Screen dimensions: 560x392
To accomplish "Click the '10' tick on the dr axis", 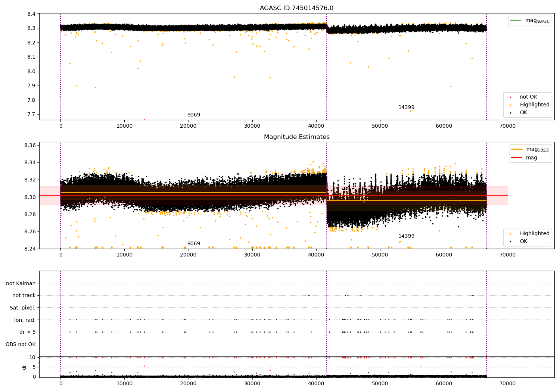I will tap(32, 357).
